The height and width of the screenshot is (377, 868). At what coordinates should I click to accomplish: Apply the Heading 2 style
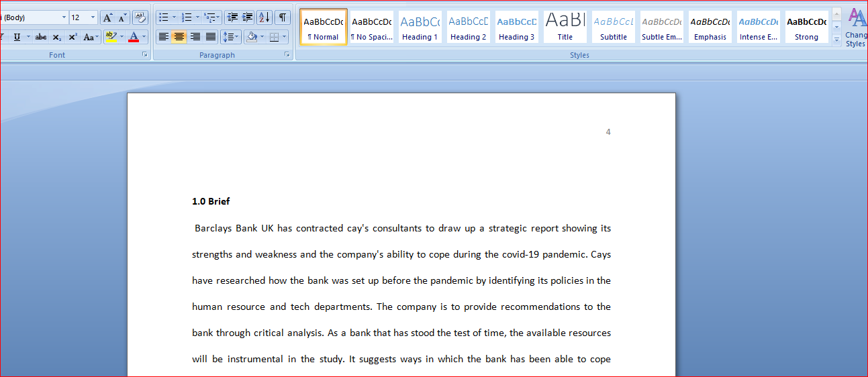tap(469, 27)
